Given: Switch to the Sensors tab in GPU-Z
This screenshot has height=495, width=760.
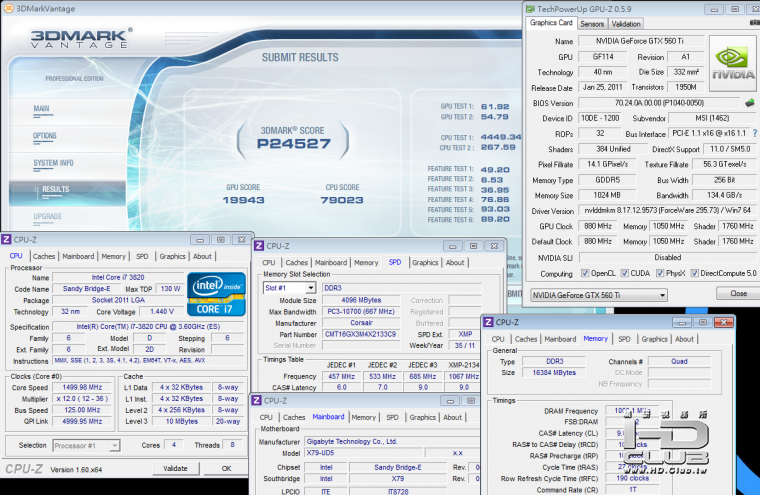Looking at the screenshot, I should pos(592,23).
